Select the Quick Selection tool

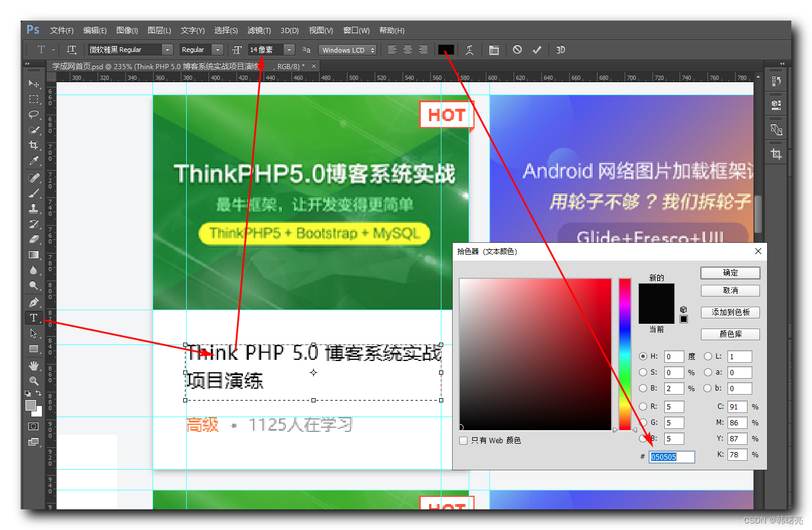(34, 129)
